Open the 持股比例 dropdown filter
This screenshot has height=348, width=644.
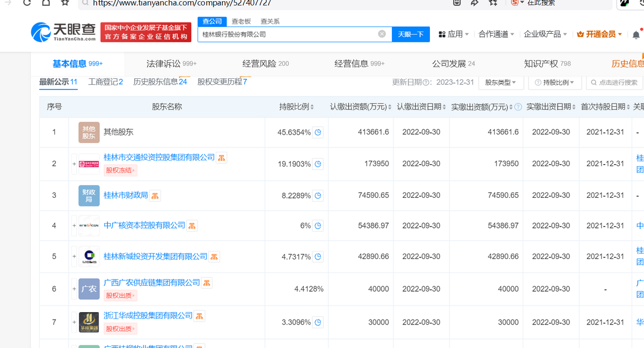(554, 83)
